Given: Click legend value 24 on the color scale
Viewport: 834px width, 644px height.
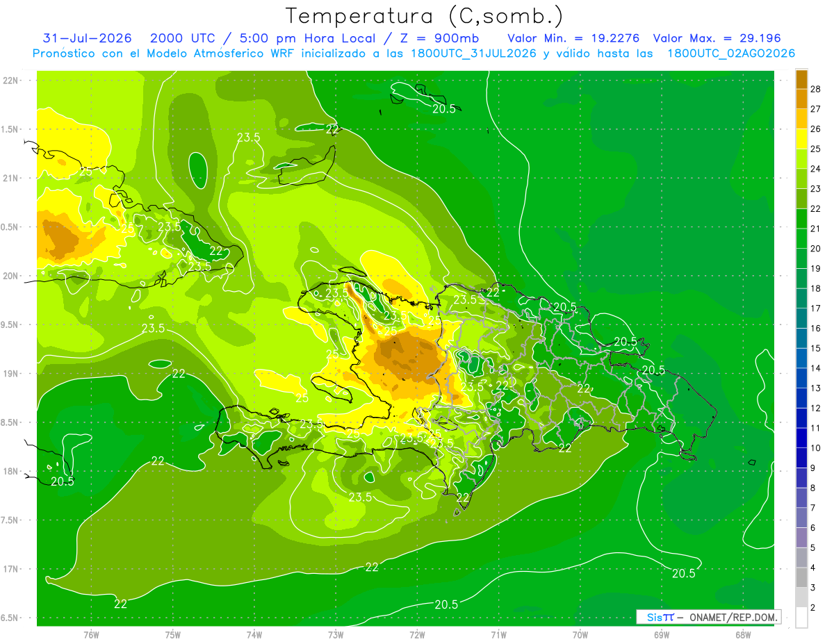Looking at the screenshot, I should [x=816, y=169].
